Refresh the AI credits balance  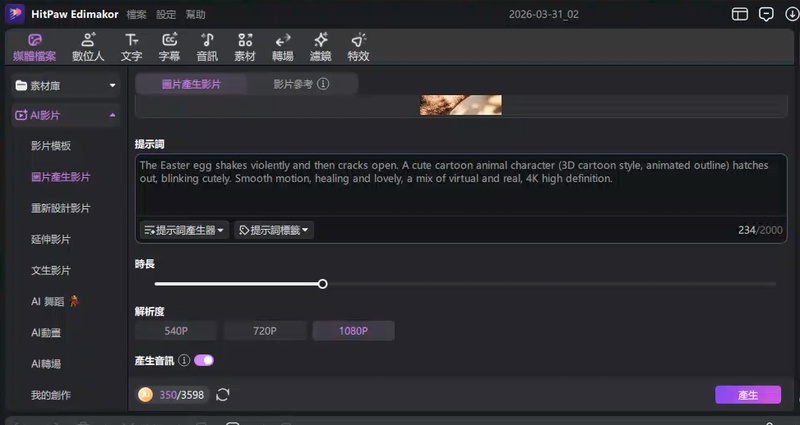[x=223, y=394]
